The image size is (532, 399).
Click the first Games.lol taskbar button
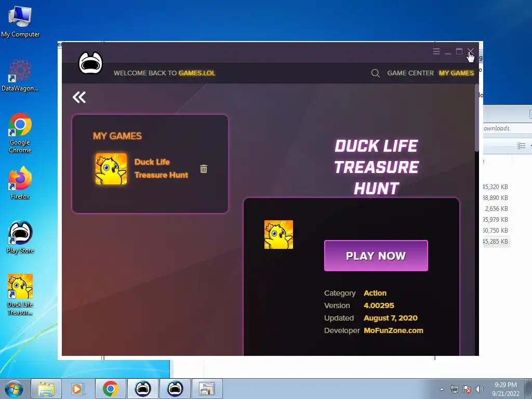[143, 389]
